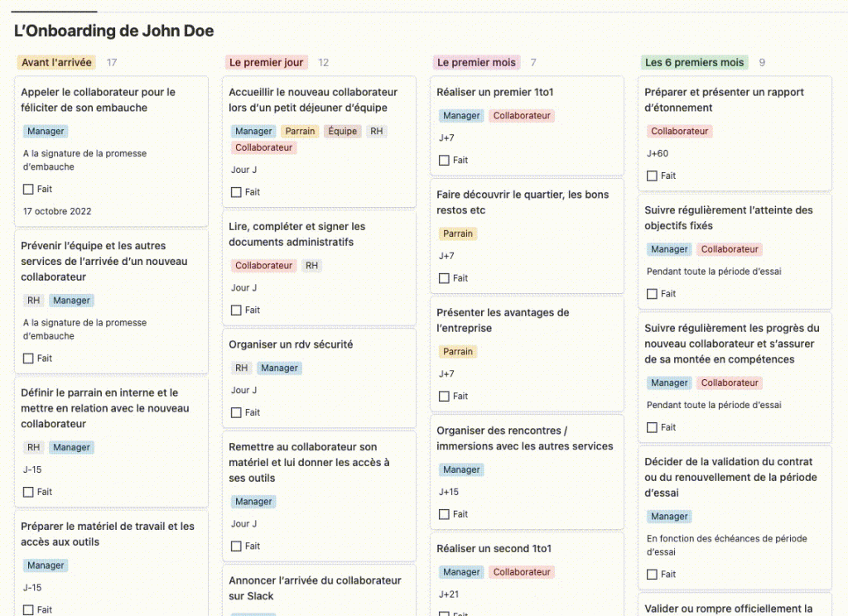Viewport: 848px width, 616px height.
Task: Select the "Le premier jour" column label
Action: (x=266, y=62)
